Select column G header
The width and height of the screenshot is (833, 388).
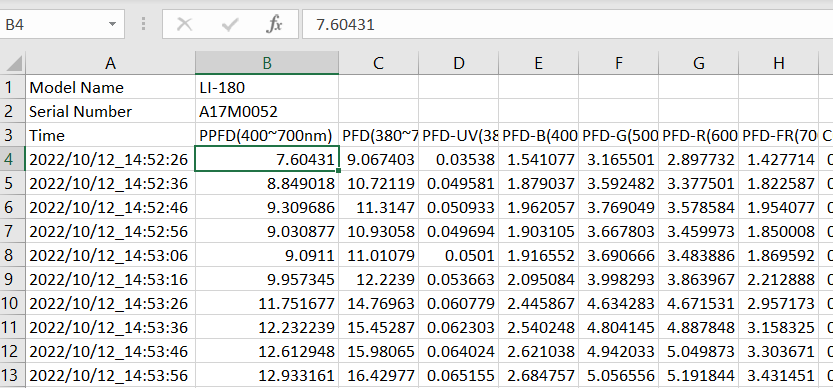699,63
